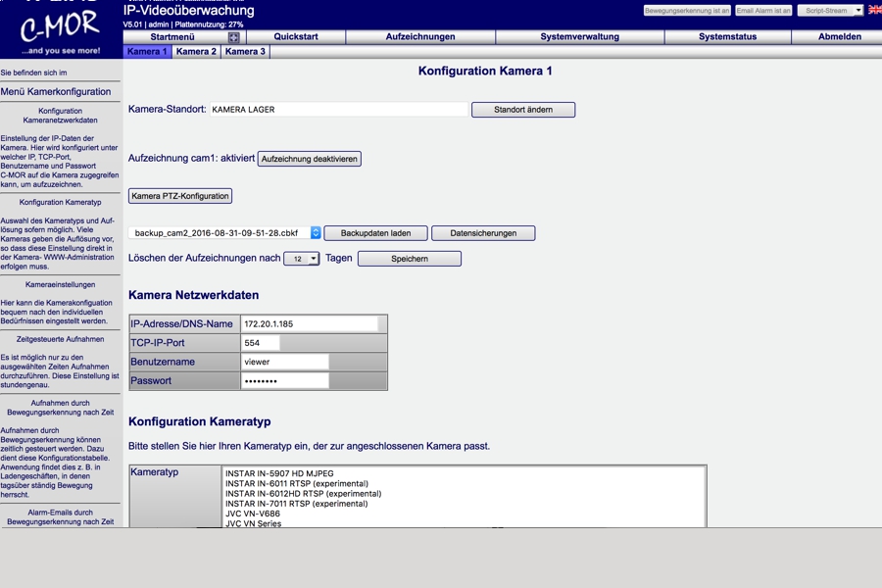Image resolution: width=882 pixels, height=588 pixels.
Task: Switch to the Kamera 3 tab
Action: 245,51
